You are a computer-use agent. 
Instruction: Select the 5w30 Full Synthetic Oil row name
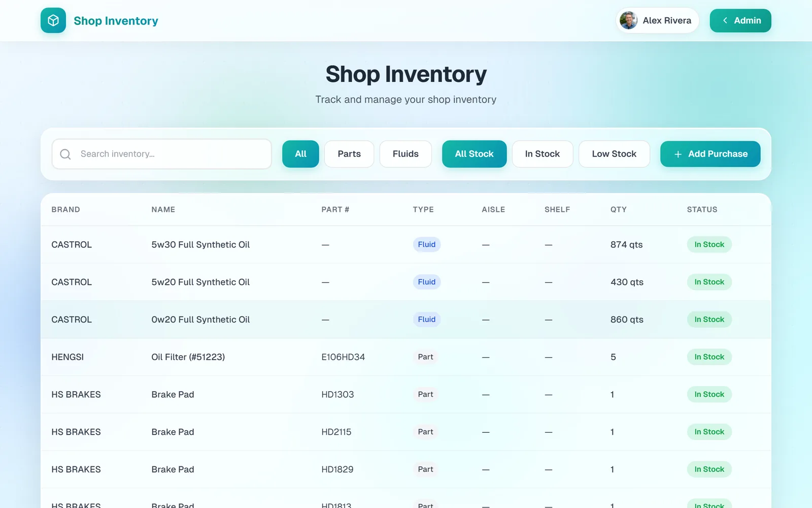click(200, 245)
